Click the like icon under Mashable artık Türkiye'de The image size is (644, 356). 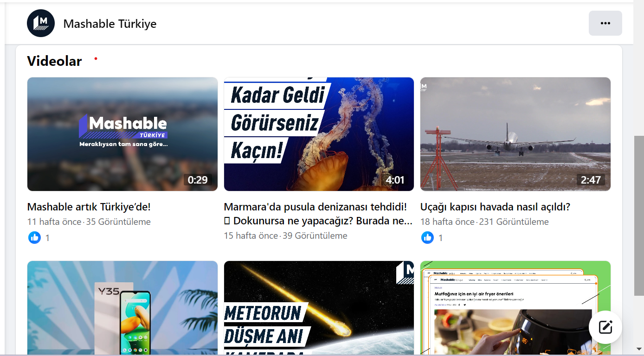tap(34, 237)
